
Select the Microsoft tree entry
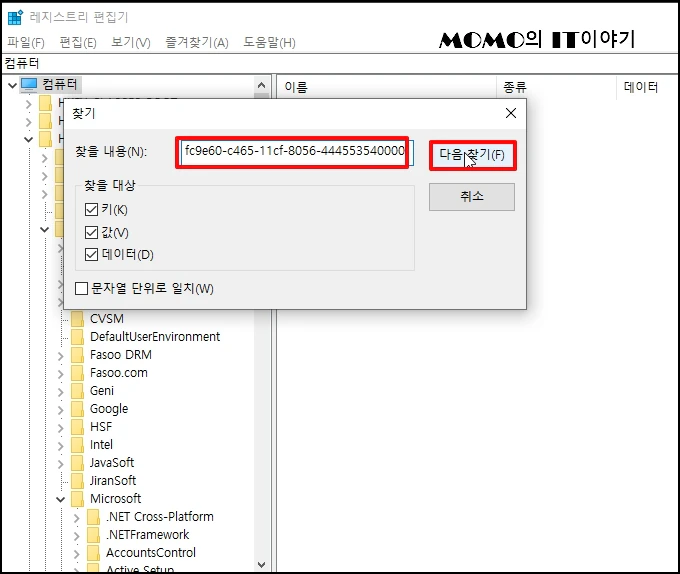coord(115,499)
